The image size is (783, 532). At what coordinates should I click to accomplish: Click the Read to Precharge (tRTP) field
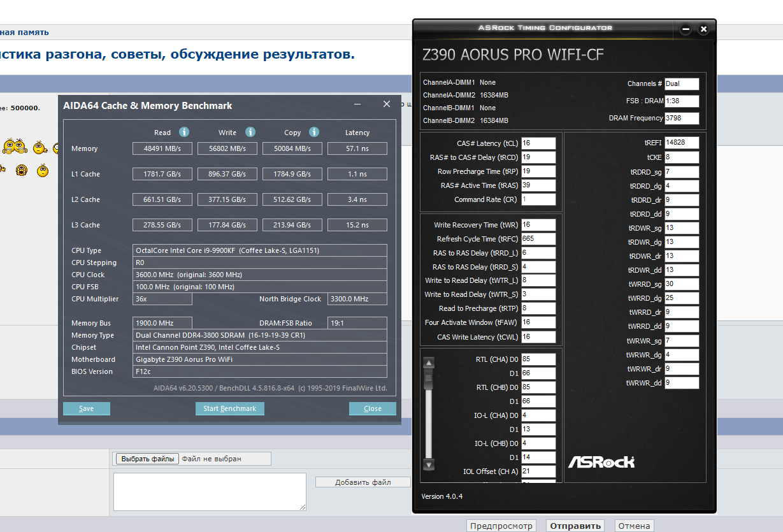[x=538, y=308]
